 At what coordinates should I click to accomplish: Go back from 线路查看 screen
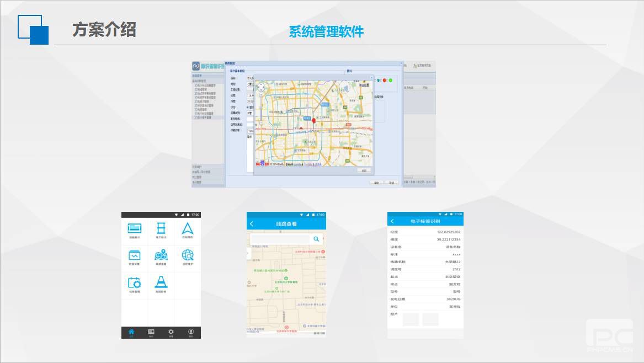(252, 224)
